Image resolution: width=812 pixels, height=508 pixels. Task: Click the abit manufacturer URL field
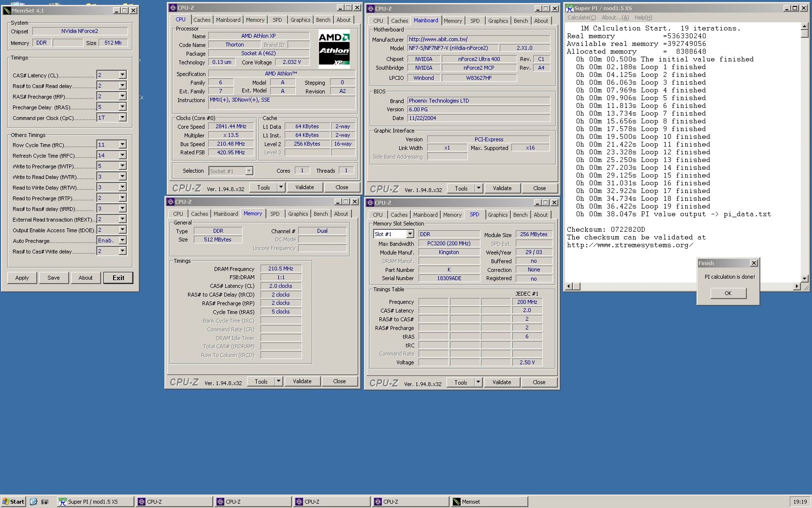click(478, 39)
